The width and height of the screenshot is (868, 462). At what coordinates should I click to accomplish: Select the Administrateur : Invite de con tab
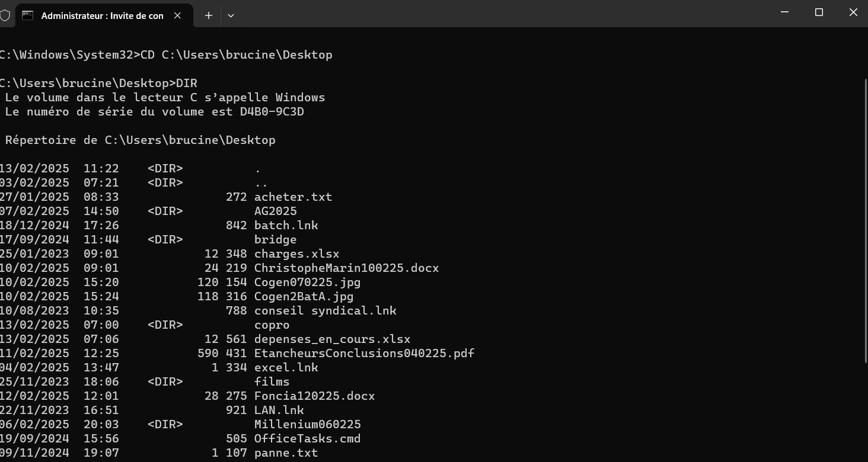pos(102,15)
